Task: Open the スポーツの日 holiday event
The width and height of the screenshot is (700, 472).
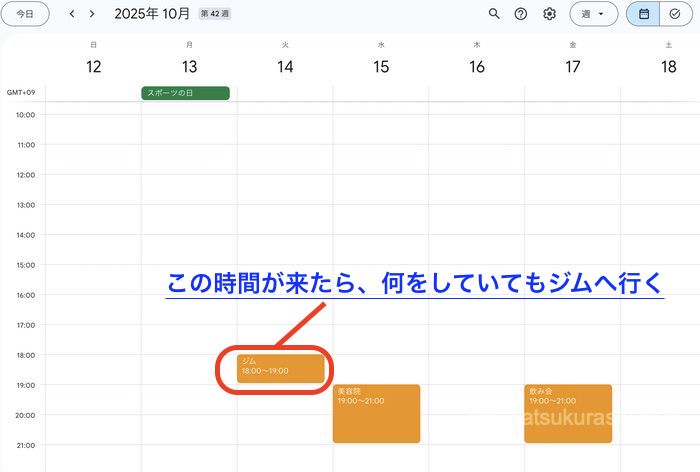Action: coord(185,93)
